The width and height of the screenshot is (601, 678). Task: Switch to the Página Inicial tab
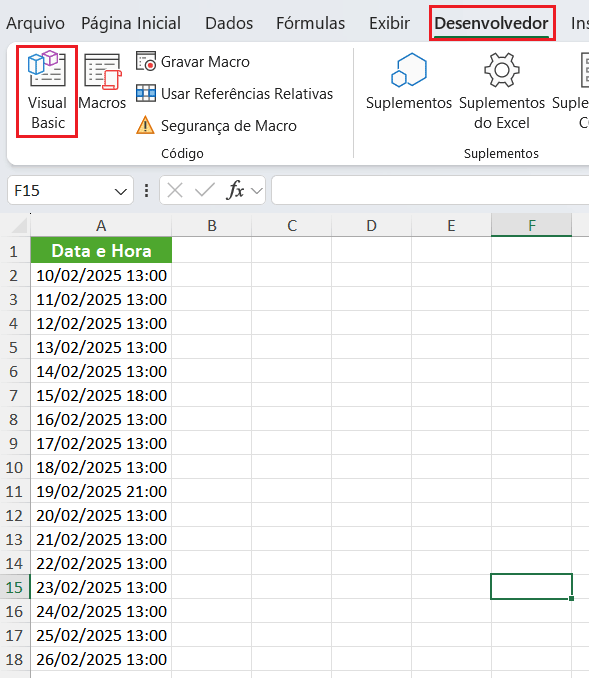(x=131, y=23)
